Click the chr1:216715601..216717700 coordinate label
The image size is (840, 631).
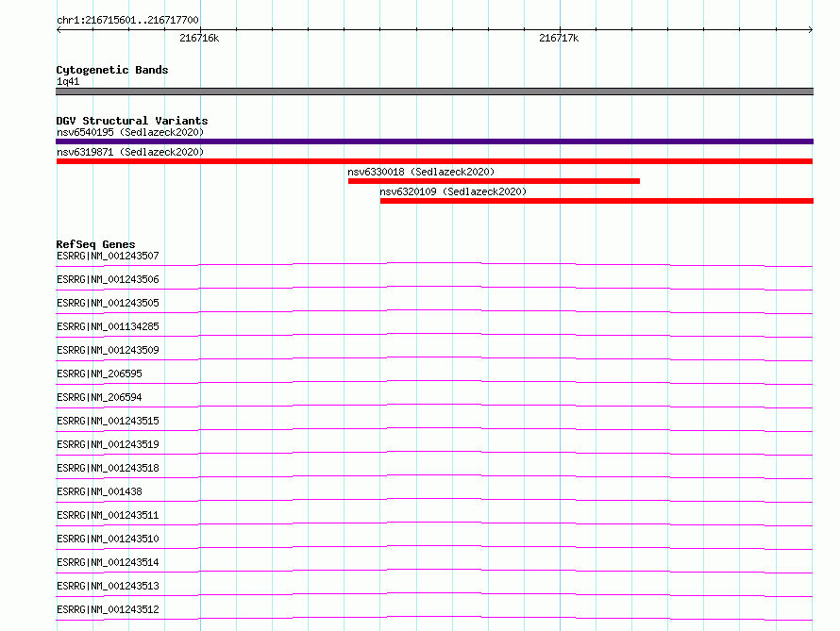pos(127,20)
